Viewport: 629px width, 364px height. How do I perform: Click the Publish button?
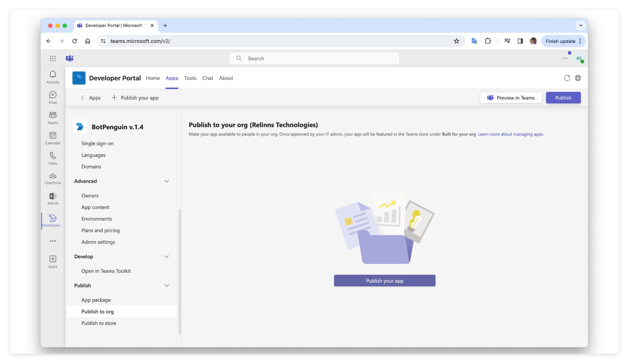tap(563, 98)
